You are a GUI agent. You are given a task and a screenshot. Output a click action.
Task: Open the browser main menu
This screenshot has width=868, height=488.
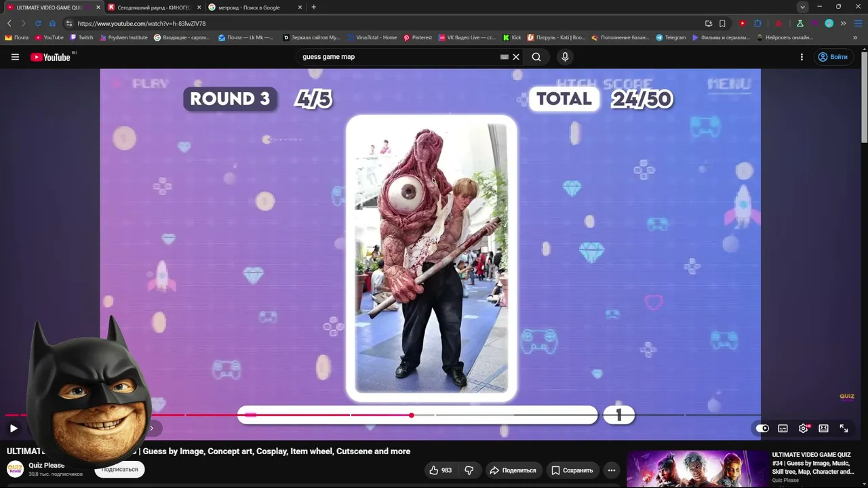click(x=857, y=23)
